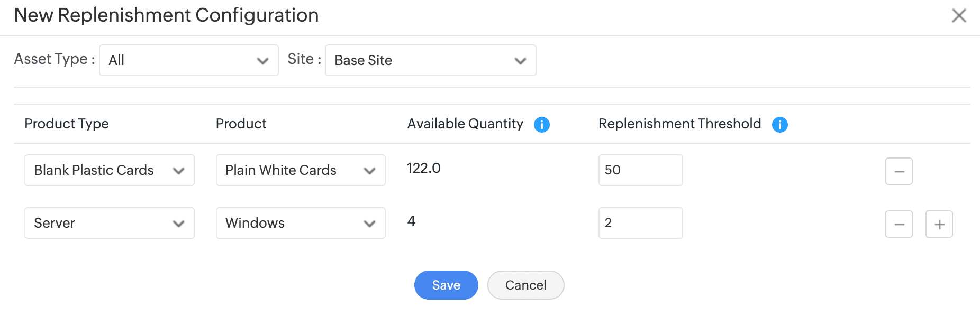
Task: Expand the Plain White Cards product dropdown
Action: (300, 170)
